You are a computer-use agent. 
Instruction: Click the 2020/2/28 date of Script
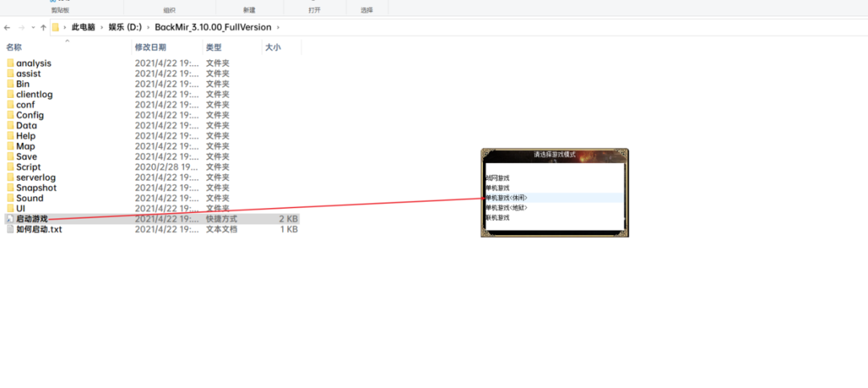coord(166,167)
